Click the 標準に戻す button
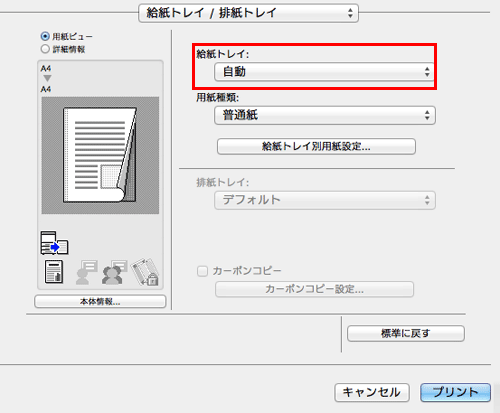 [x=406, y=333]
